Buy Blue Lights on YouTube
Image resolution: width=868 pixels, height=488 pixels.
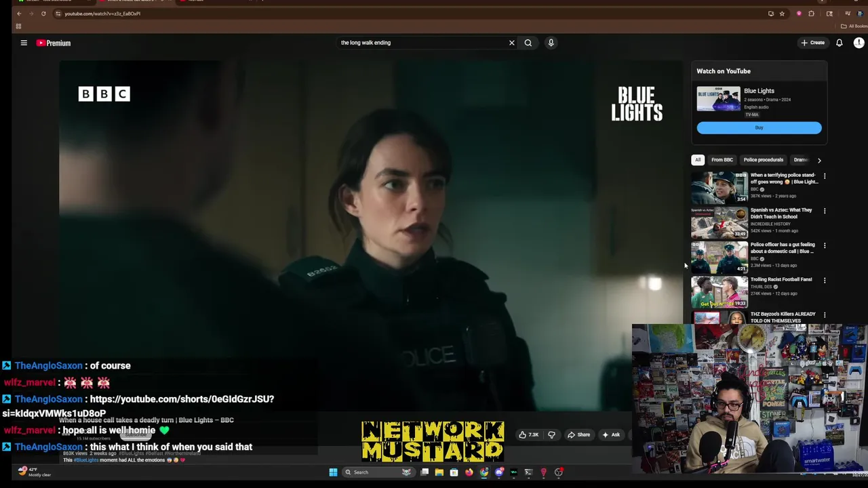[x=759, y=128]
